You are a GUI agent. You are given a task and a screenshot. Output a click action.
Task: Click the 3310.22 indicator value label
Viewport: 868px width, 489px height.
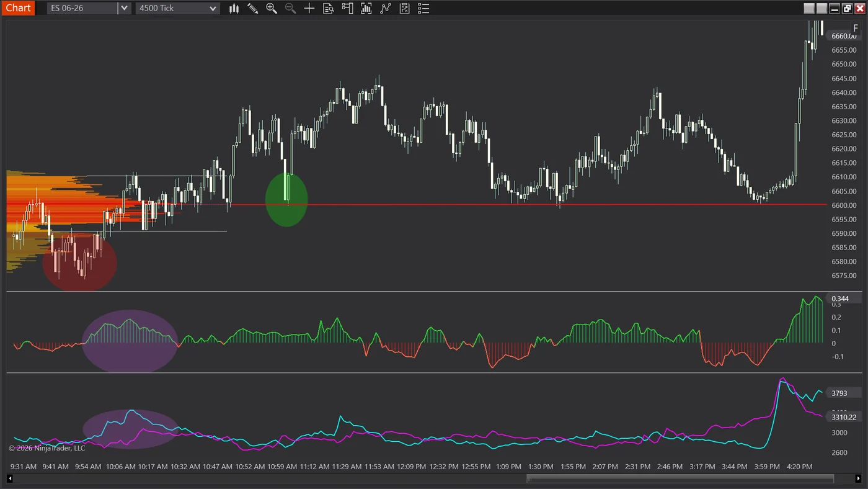pyautogui.click(x=844, y=417)
